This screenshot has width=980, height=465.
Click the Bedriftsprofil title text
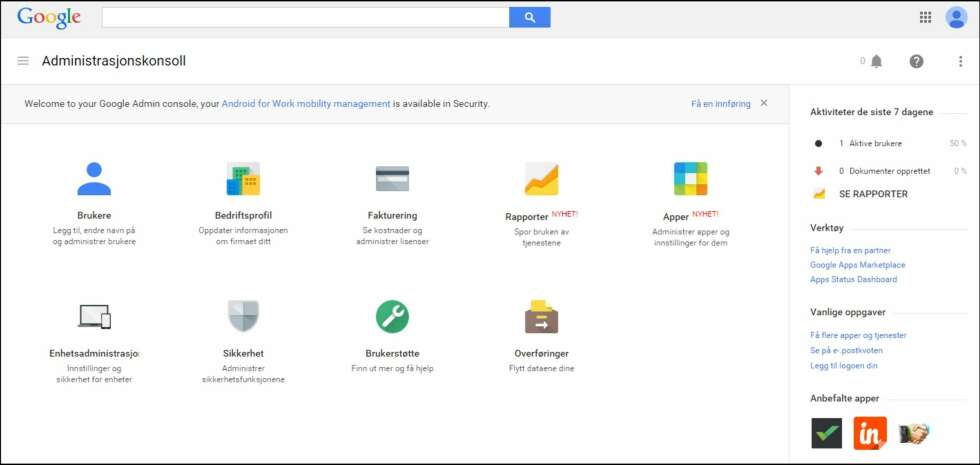[243, 215]
